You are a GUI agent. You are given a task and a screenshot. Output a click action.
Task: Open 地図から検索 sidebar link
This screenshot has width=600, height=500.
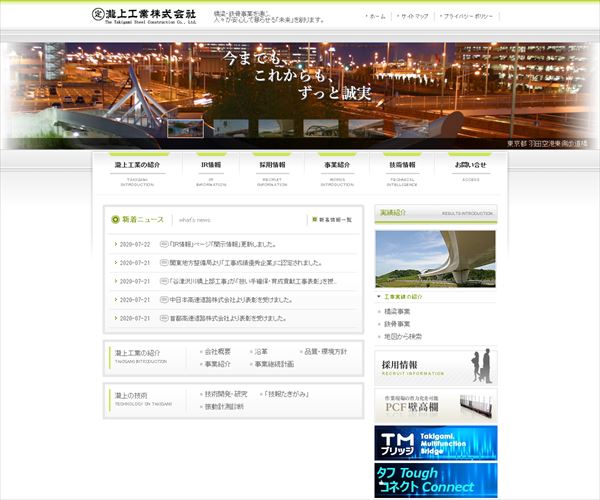coord(403,337)
